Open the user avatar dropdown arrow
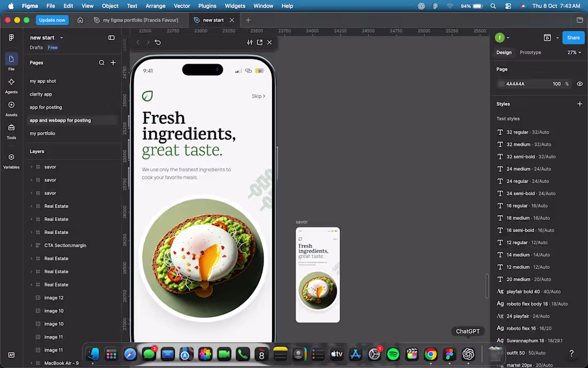The height and width of the screenshot is (368, 588). click(508, 37)
